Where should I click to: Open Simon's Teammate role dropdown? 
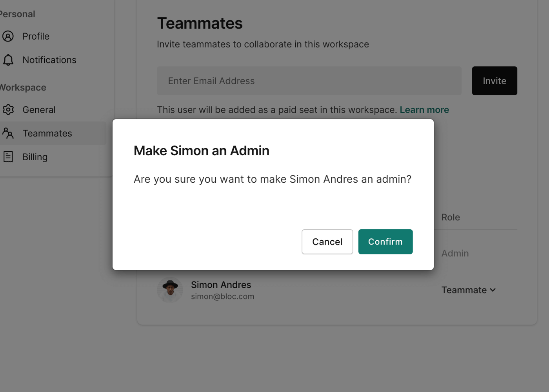coord(464,290)
